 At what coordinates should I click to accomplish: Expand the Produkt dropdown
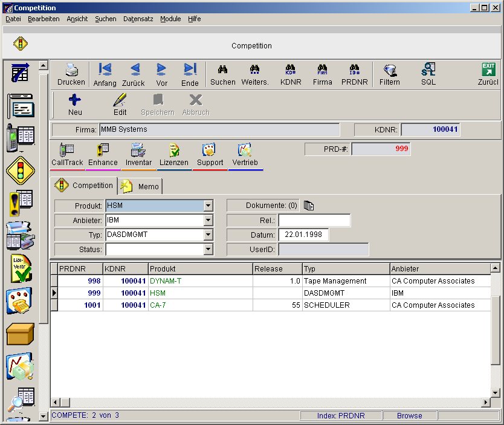pos(208,206)
